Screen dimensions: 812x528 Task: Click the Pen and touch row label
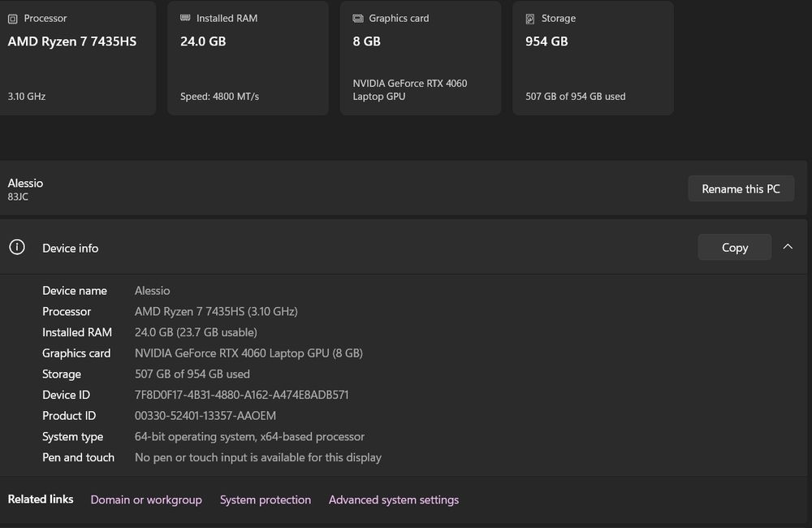pos(78,457)
